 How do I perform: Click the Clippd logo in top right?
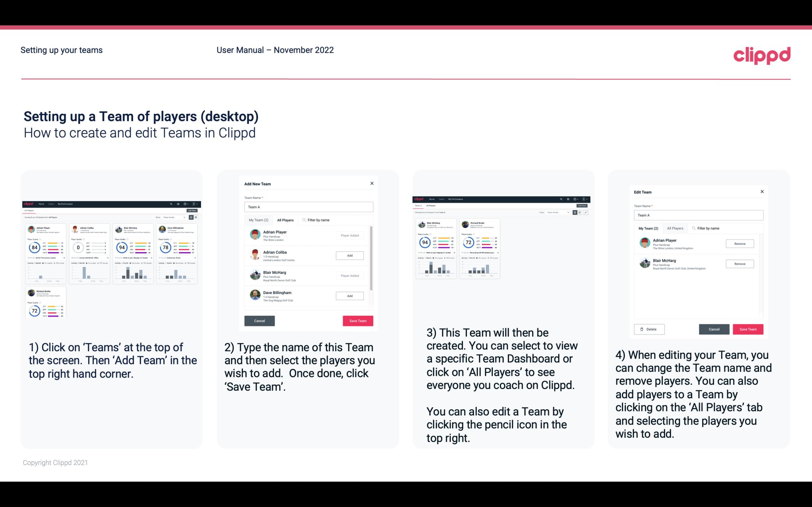tap(762, 55)
